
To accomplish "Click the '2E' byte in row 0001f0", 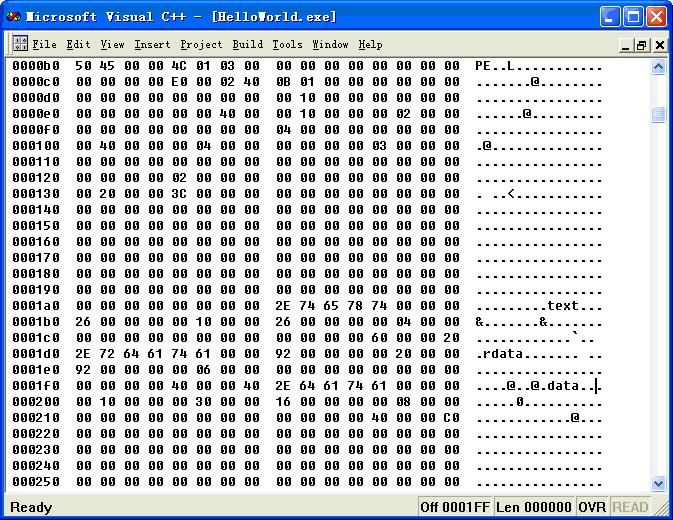I will (x=283, y=386).
